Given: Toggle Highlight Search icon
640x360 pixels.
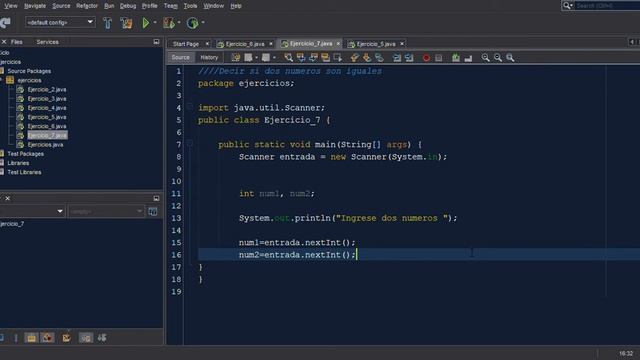Looking at the screenshot, I should tap(325, 58).
